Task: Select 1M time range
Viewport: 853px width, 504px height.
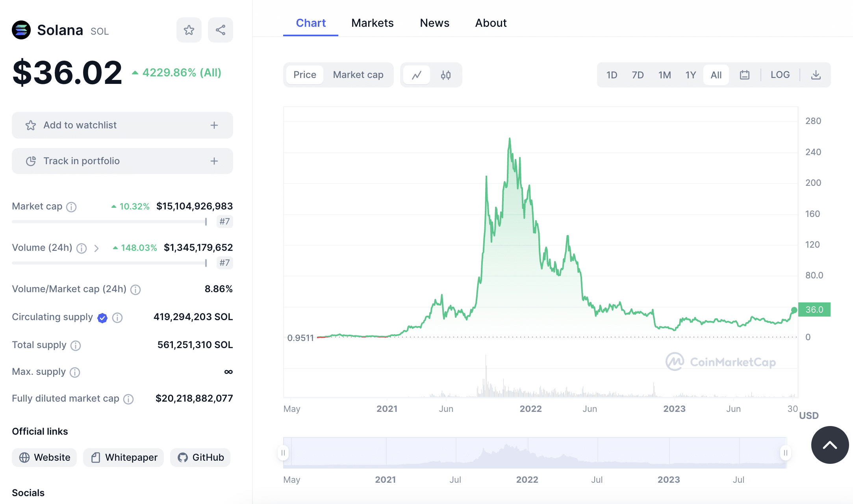Action: pyautogui.click(x=665, y=75)
